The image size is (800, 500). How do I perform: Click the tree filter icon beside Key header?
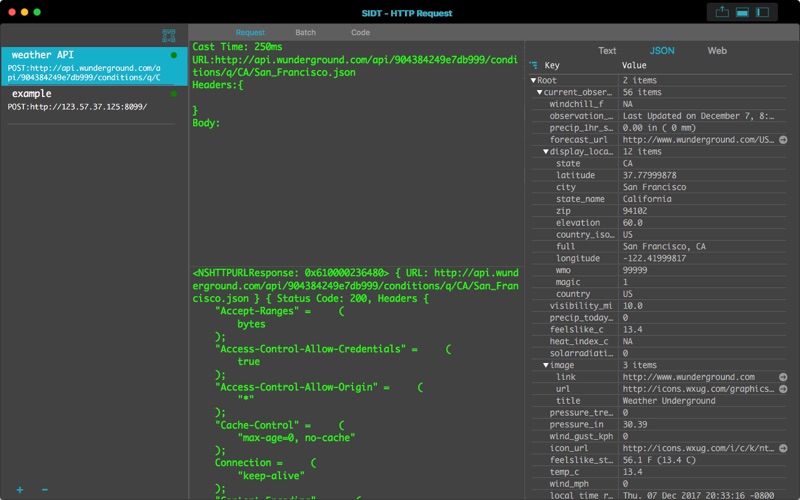(x=533, y=65)
